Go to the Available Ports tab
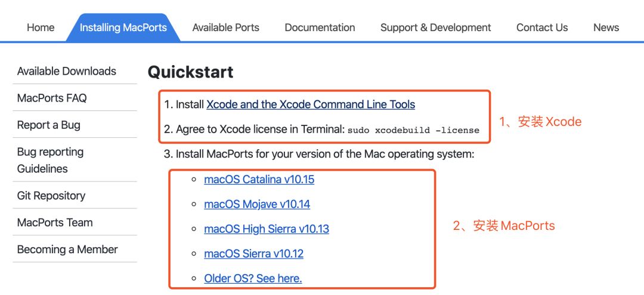This screenshot has width=644, height=295. pyautogui.click(x=226, y=27)
